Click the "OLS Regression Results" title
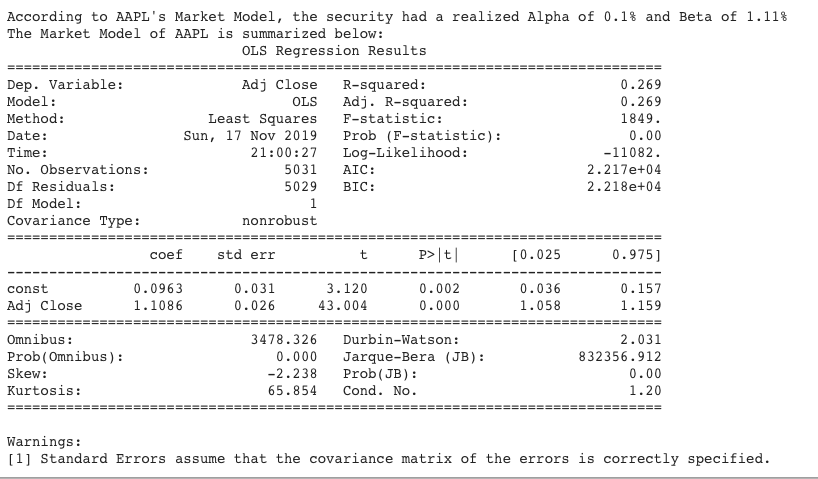Image resolution: width=818 pixels, height=479 pixels. 334,50
